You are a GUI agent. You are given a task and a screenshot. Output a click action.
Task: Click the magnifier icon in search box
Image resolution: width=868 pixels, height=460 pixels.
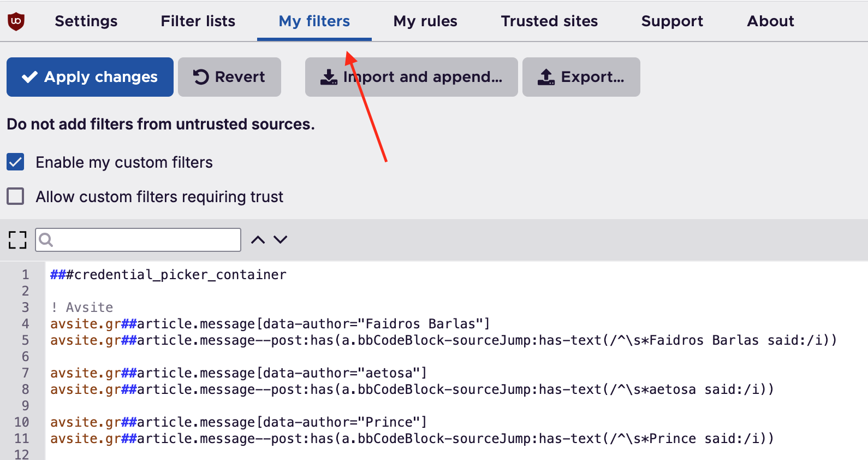click(46, 240)
